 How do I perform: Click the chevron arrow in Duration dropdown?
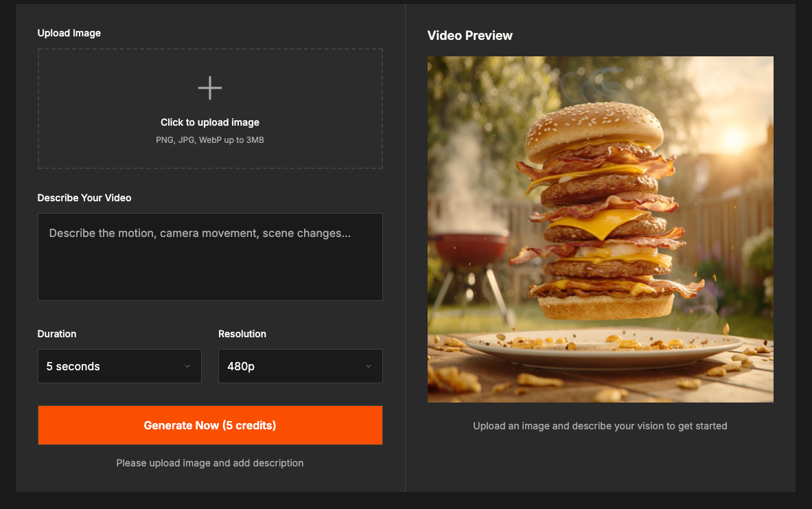tap(187, 366)
